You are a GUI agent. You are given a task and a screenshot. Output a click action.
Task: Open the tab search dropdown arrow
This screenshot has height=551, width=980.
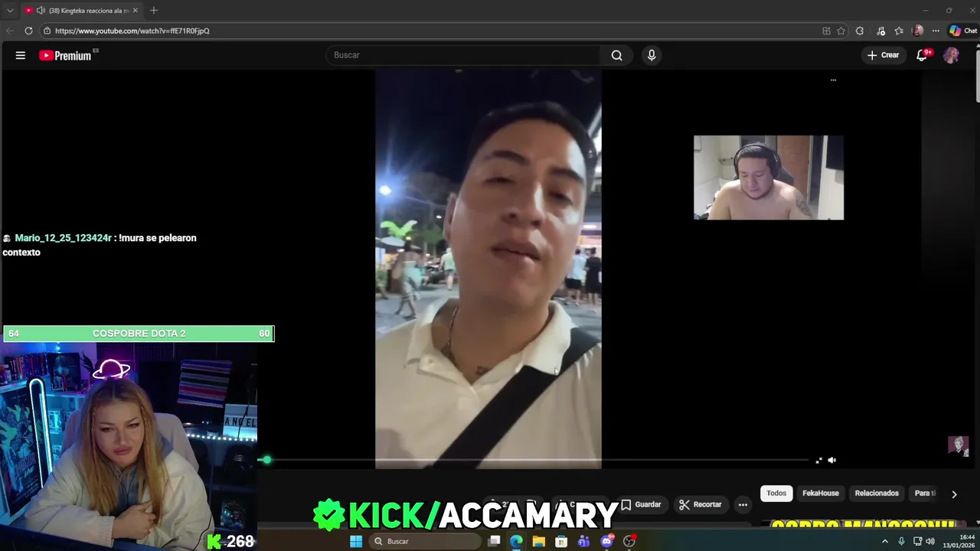pos(10,11)
